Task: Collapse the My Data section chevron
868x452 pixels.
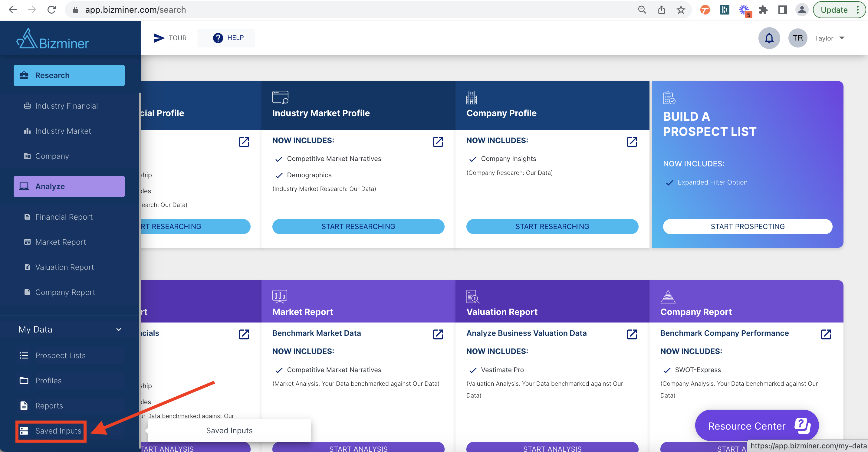Action: point(119,329)
